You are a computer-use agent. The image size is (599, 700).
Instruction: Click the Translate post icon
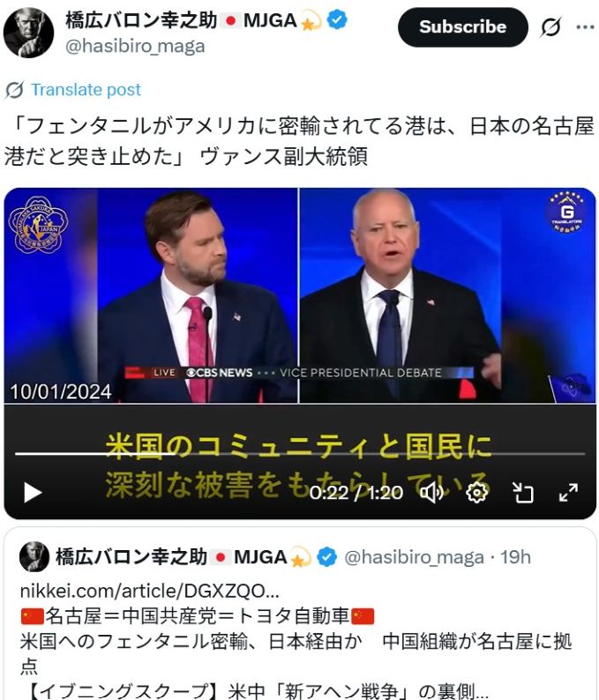click(14, 90)
